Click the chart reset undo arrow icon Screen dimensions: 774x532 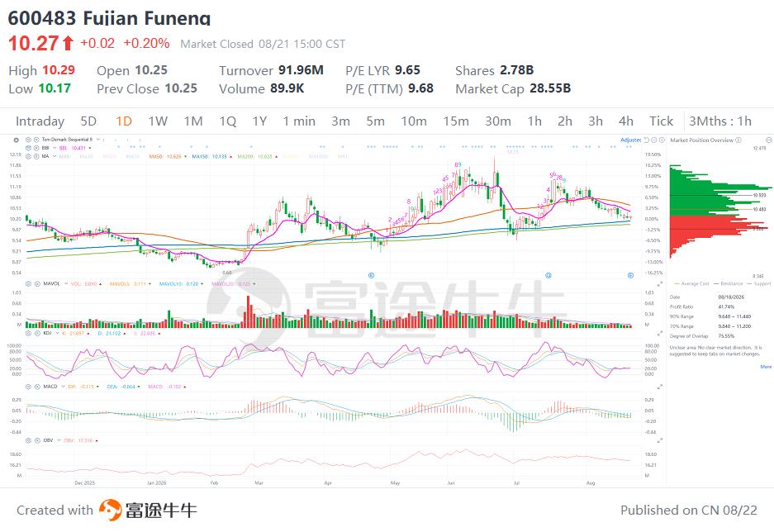(x=647, y=140)
